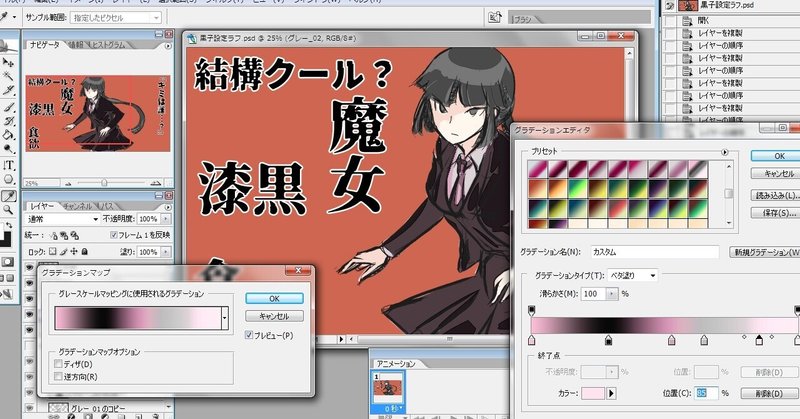The width and height of the screenshot is (800, 419).
Task: Click the 位置(C) location percent field
Action: tap(706, 393)
